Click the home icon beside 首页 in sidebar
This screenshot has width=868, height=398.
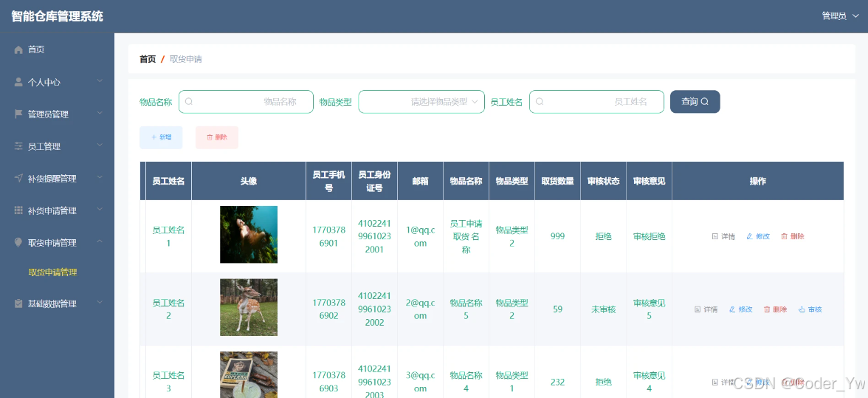point(18,49)
